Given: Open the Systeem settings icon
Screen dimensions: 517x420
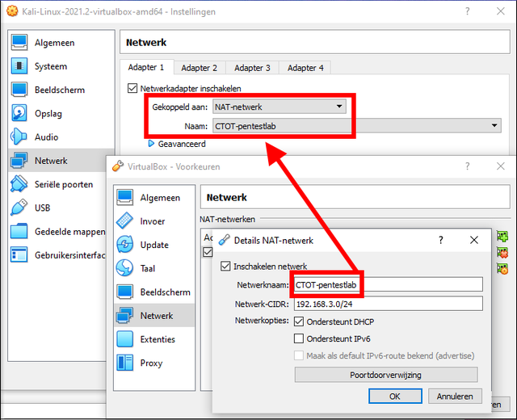Looking at the screenshot, I should click(19, 66).
